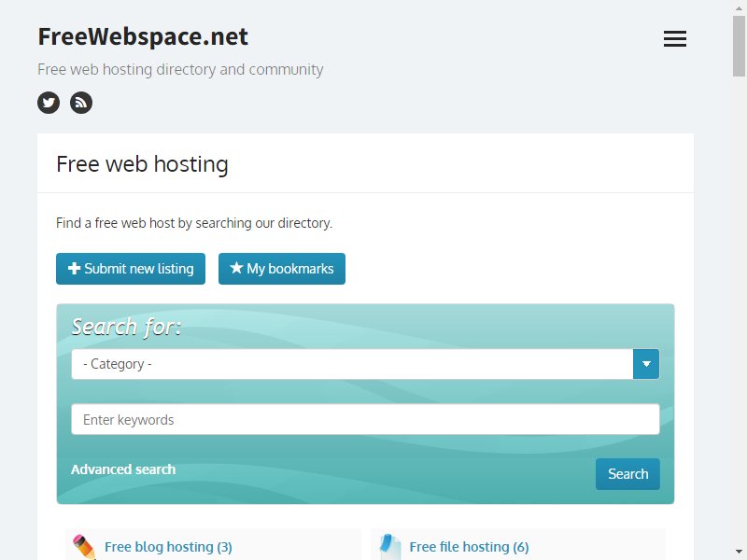
Task: Click the blue Category dropdown arrow
Action: tap(646, 364)
